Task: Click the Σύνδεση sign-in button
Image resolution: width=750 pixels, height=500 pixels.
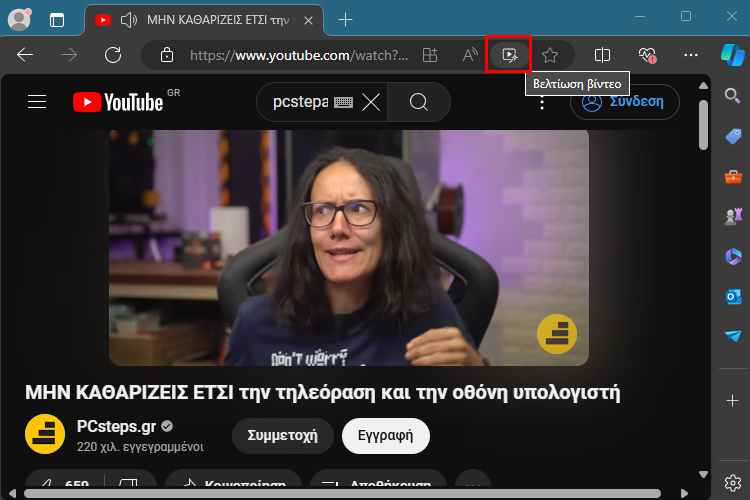Action: point(625,102)
